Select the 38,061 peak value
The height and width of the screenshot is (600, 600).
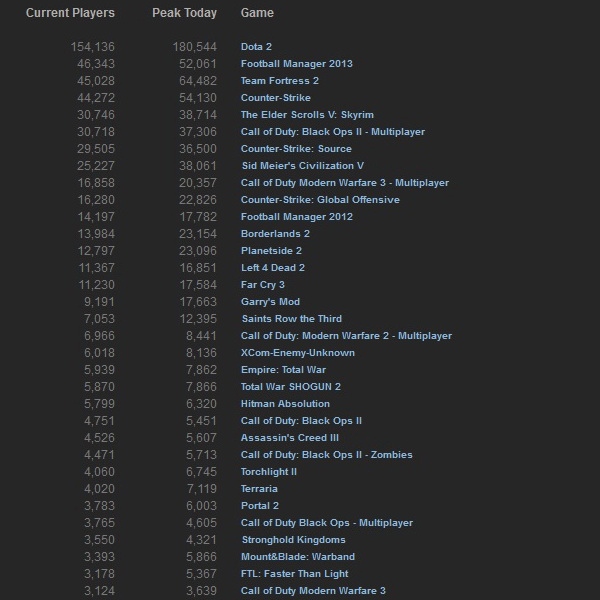(x=197, y=166)
